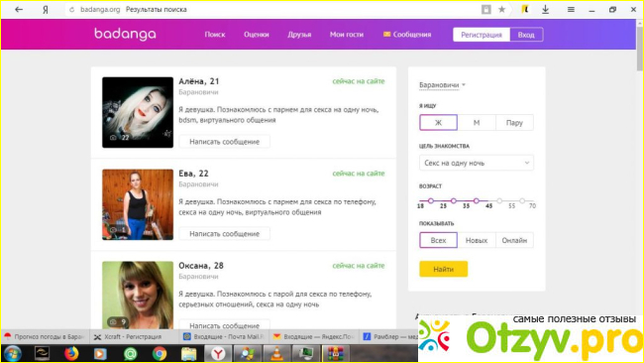Click the age slider handle at 35
This screenshot has width=644, height=363.
click(476, 201)
